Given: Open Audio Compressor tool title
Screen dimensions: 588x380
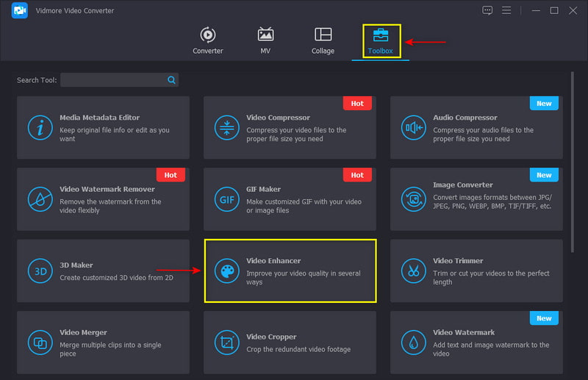Looking at the screenshot, I should coord(465,118).
